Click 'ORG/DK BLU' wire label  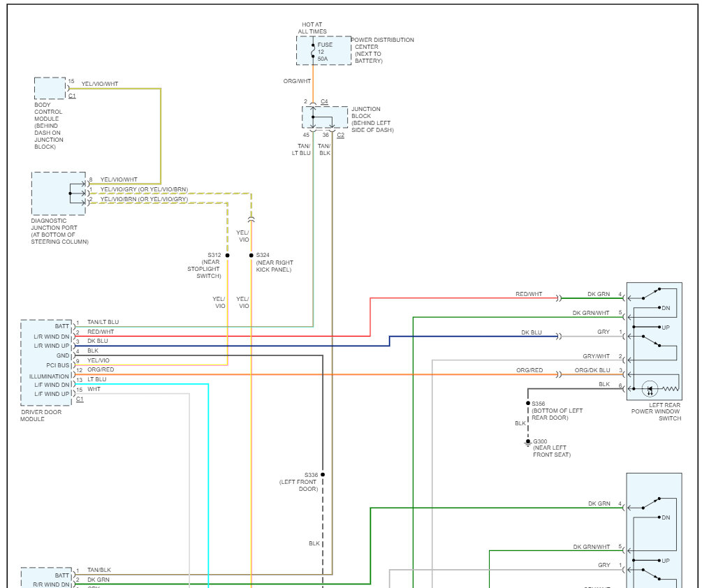(592, 370)
